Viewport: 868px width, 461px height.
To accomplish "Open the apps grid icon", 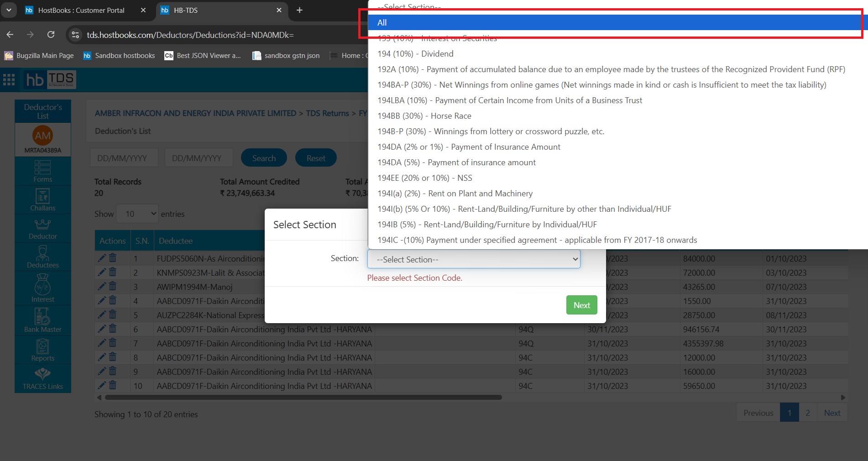I will click(9, 79).
